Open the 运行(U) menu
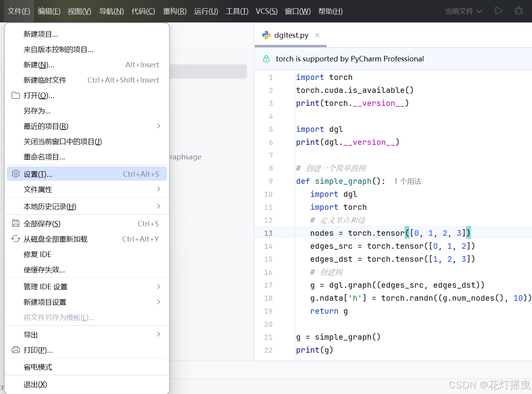The width and height of the screenshot is (532, 394). 206,11
